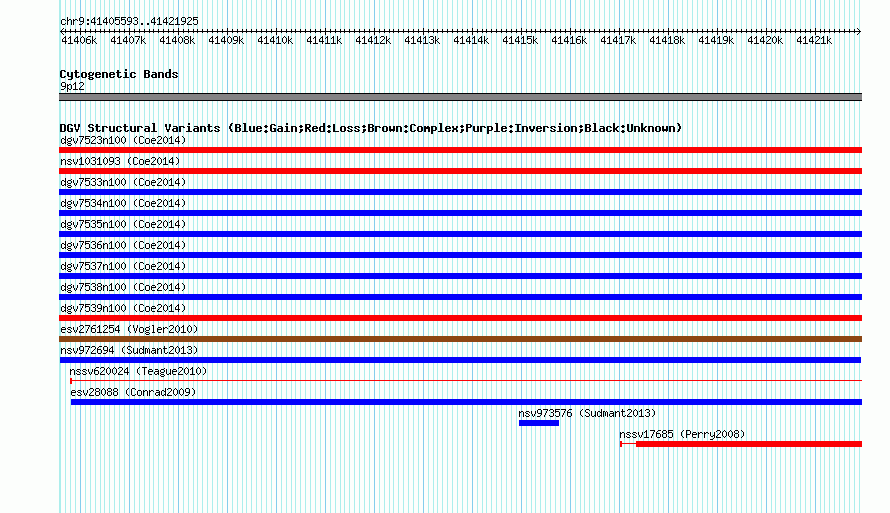
Task: Open the nsv973576 (Sudmant2013) label
Action: (x=587, y=413)
